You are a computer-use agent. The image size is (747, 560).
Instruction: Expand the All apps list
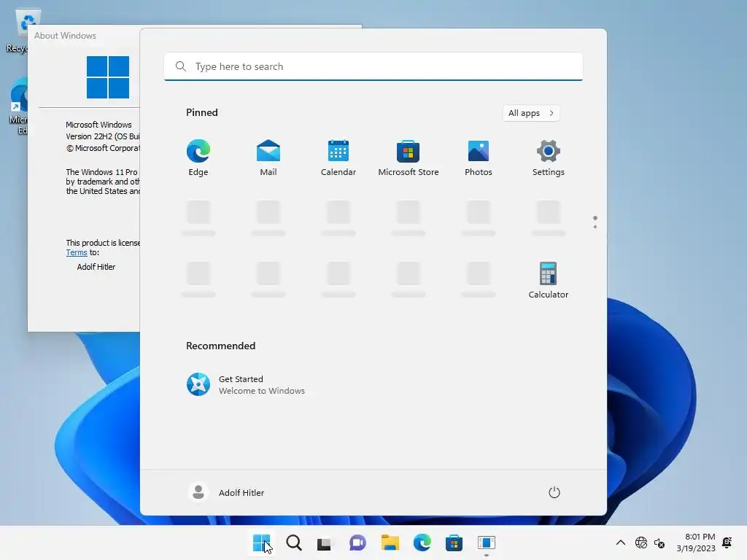pos(531,113)
